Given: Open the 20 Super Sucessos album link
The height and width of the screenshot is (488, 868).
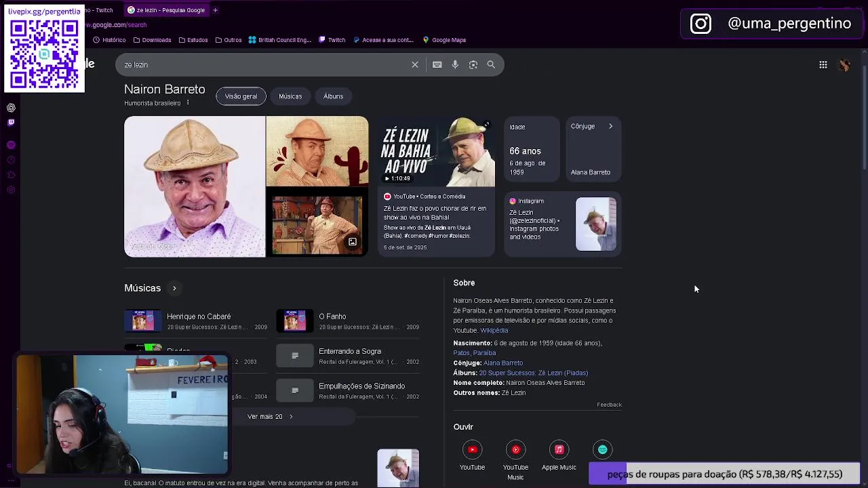Looking at the screenshot, I should tap(533, 373).
